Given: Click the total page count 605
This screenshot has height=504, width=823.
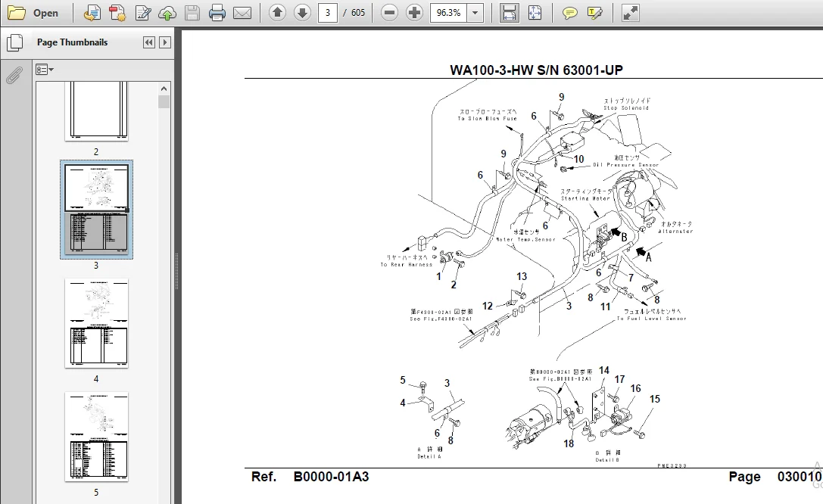Looking at the screenshot, I should (x=358, y=13).
